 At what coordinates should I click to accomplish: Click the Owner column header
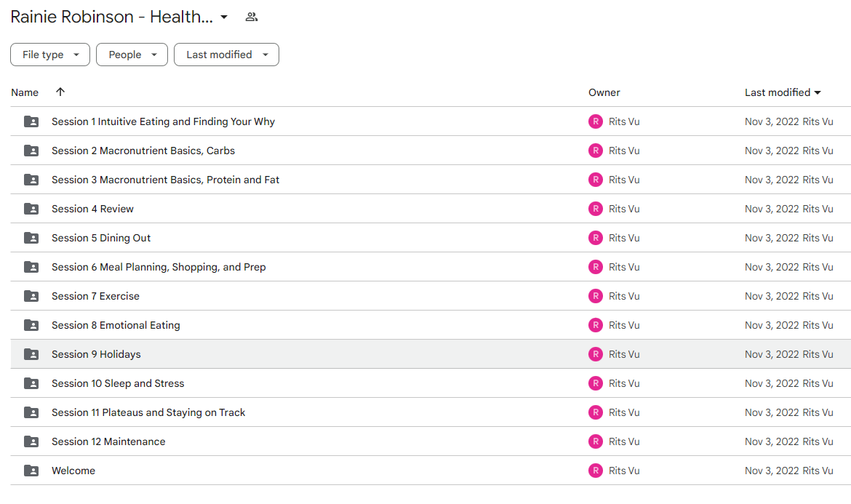[x=604, y=92]
